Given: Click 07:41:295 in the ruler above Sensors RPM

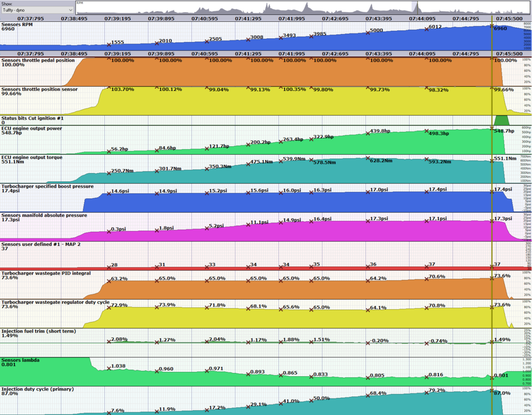Looking at the screenshot, I should tap(248, 19).
